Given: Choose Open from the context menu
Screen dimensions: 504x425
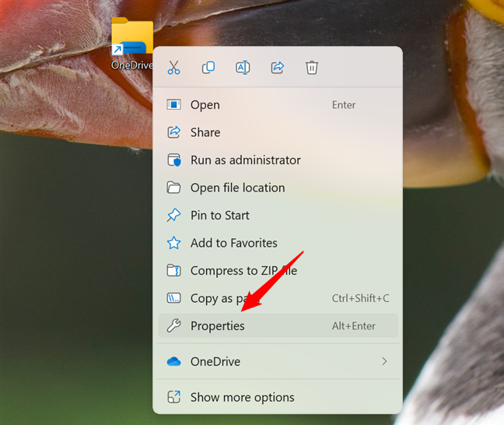Looking at the screenshot, I should [x=278, y=105].
